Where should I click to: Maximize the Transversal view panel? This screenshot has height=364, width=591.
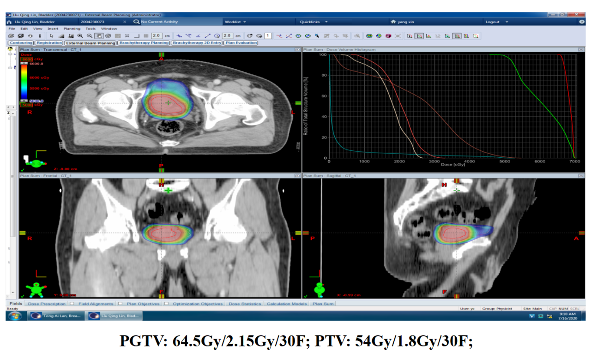[x=297, y=49]
